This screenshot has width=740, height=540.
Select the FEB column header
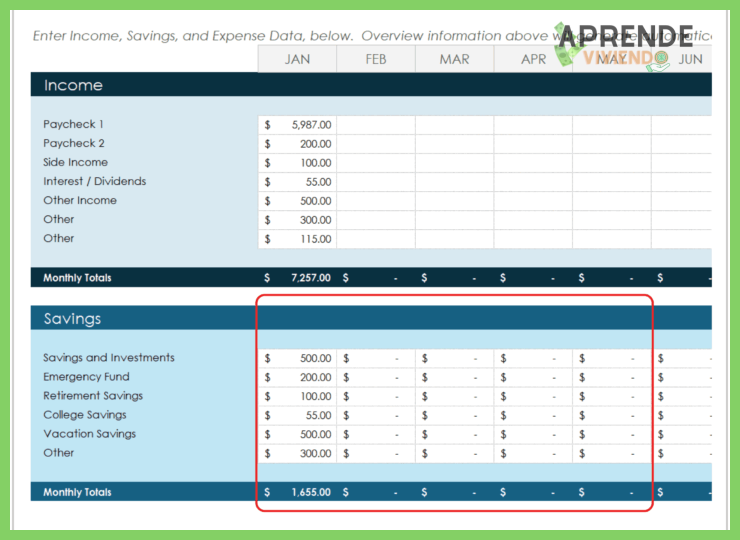coord(376,59)
